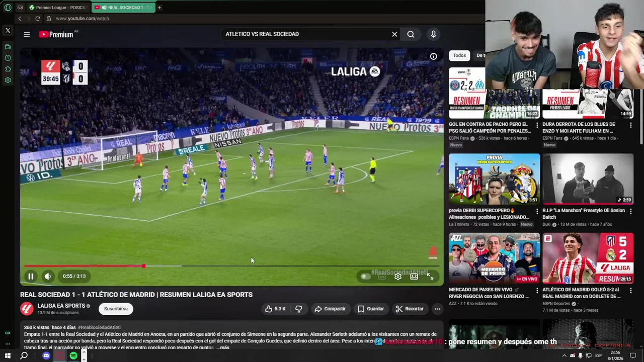Image resolution: width=644 pixels, height=362 pixels.
Task: Open GX Corner gamepad icon in tab bar
Action: 20,8
